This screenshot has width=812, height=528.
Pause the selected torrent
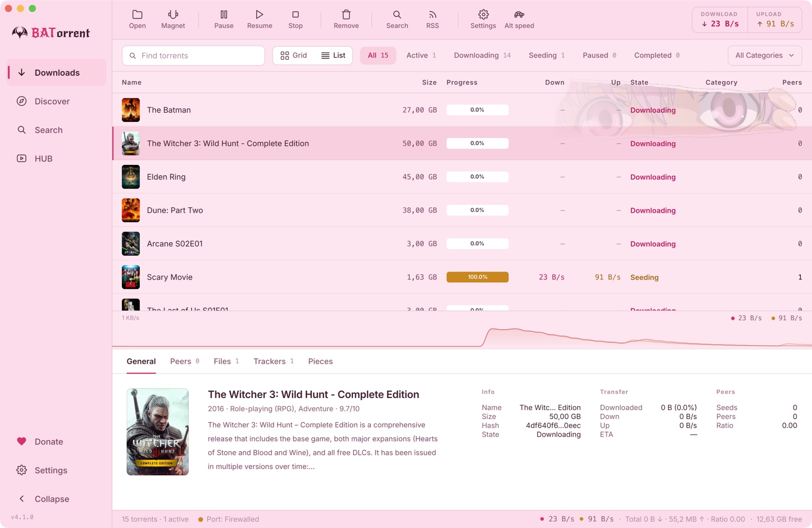224,19
